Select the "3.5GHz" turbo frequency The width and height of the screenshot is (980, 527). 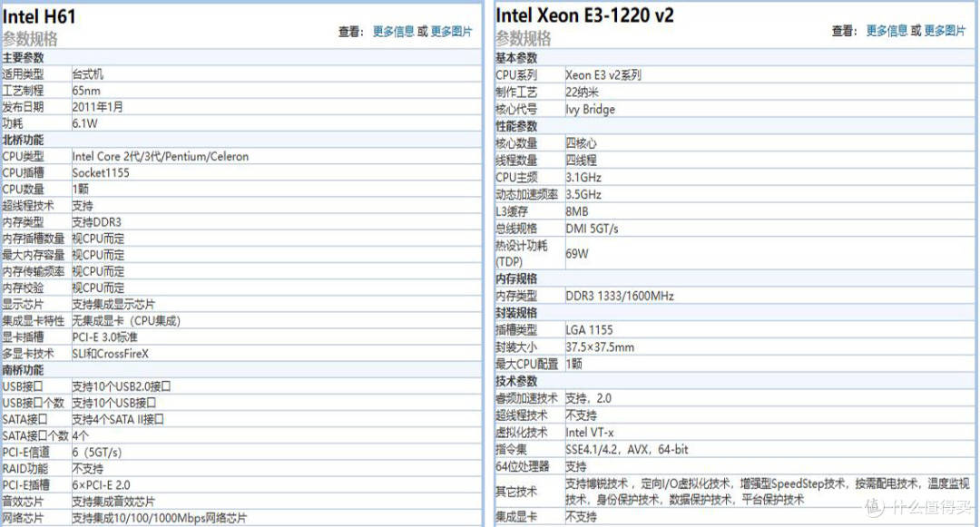pyautogui.click(x=583, y=194)
